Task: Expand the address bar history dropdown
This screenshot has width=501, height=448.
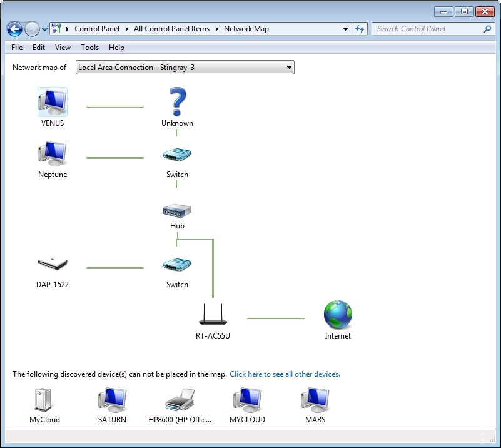Action: pyautogui.click(x=345, y=29)
